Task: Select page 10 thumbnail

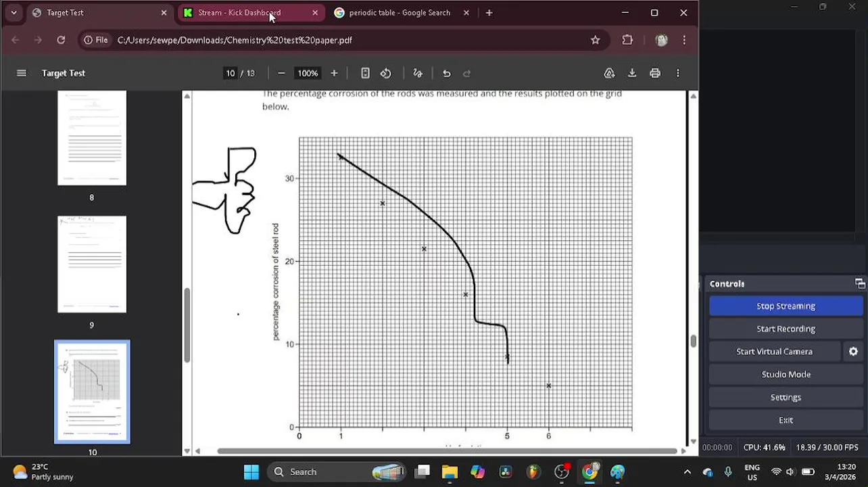Action: (92, 392)
